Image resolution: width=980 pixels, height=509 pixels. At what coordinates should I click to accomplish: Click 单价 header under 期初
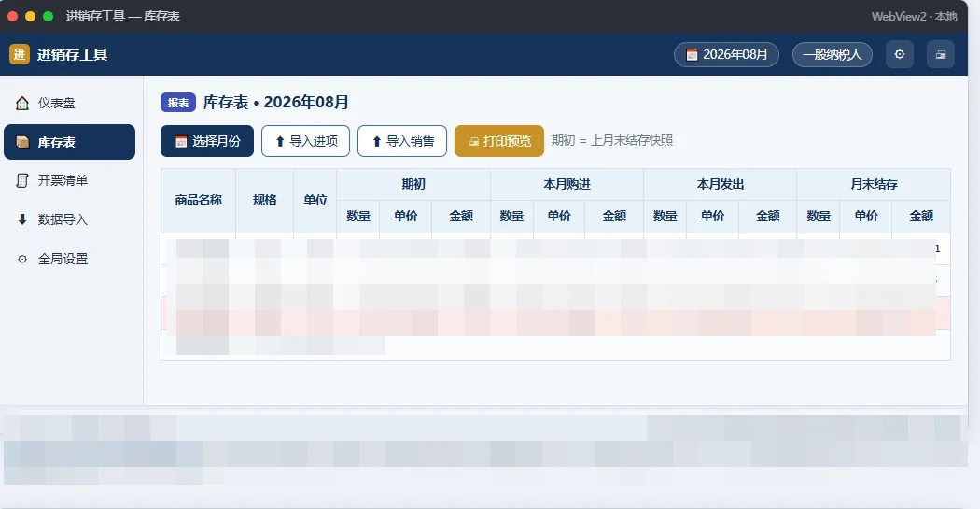pos(406,217)
